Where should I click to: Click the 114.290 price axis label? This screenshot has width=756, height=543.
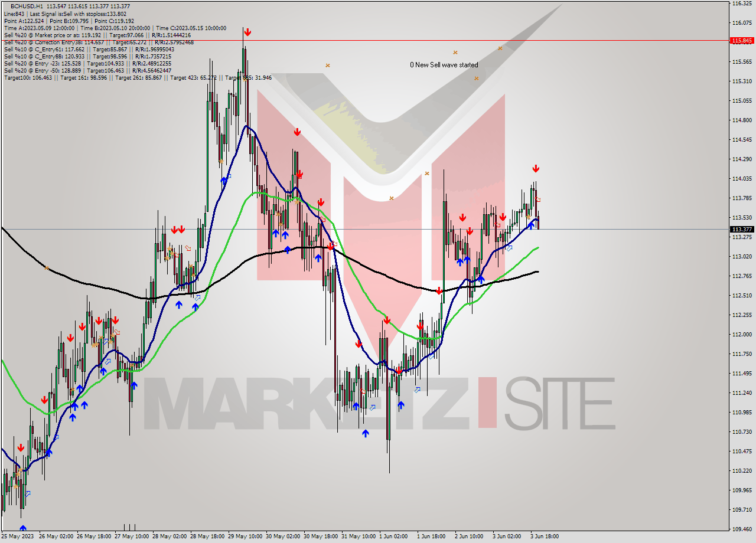741,159
